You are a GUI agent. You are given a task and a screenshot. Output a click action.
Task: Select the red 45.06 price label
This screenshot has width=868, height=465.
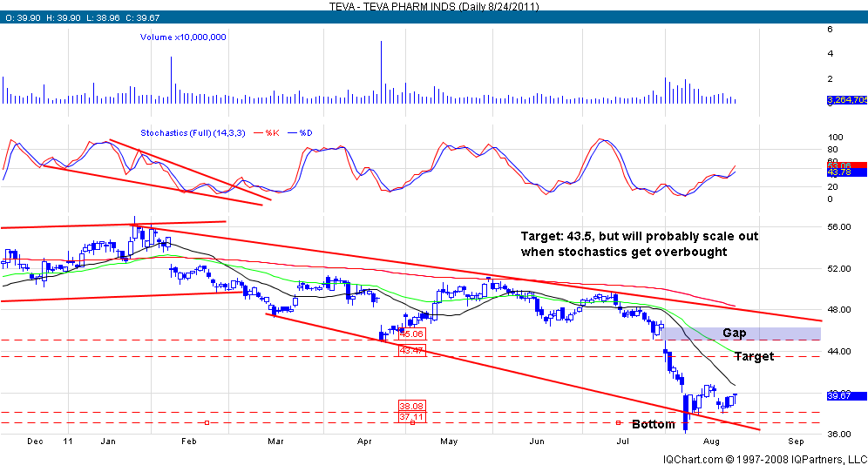[x=410, y=333]
